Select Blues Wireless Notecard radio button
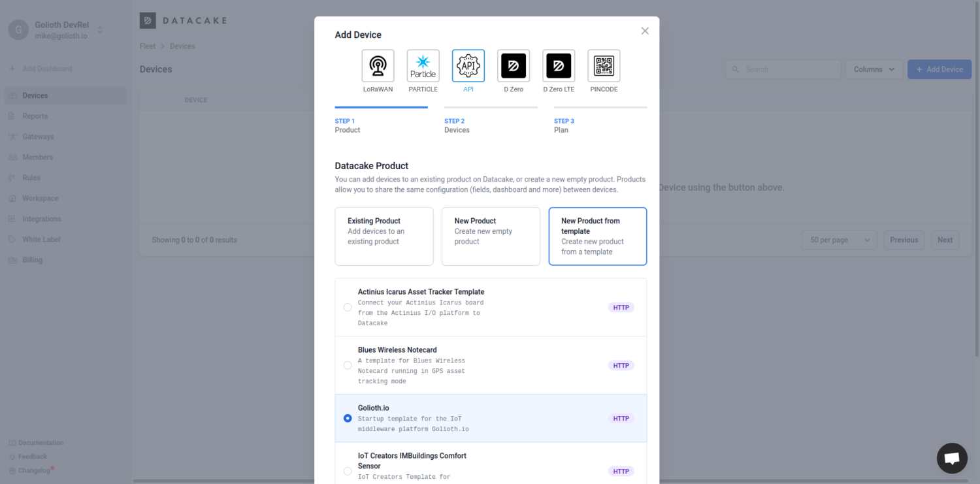The width and height of the screenshot is (980, 484). pyautogui.click(x=348, y=365)
